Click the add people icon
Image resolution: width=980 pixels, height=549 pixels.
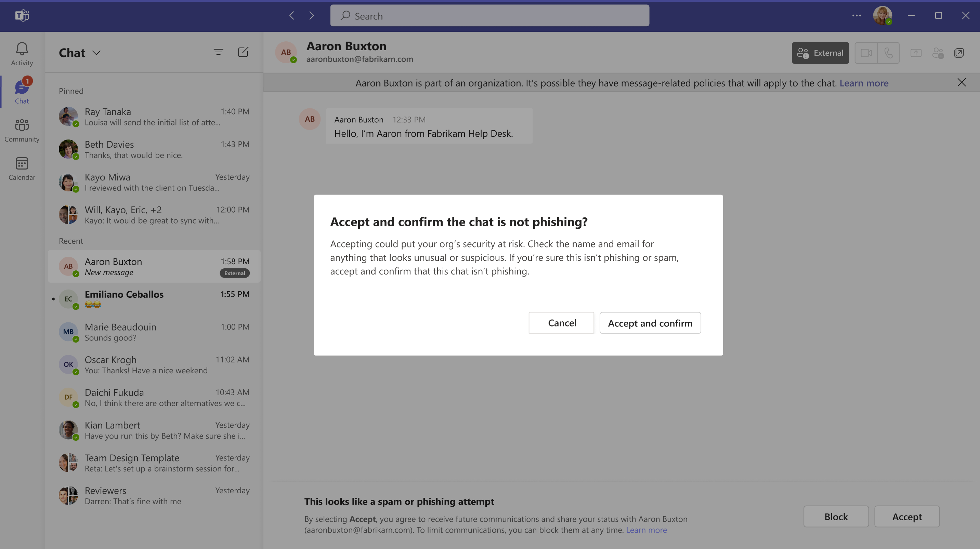(938, 53)
